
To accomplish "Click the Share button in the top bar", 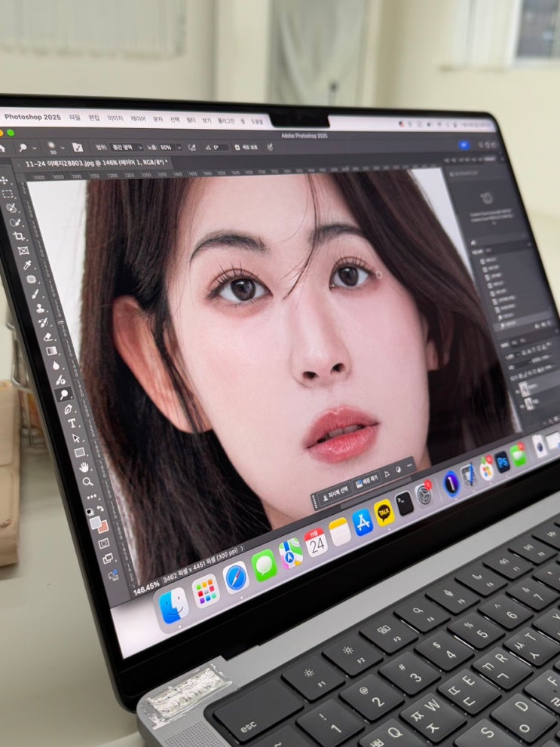I will pos(464,145).
